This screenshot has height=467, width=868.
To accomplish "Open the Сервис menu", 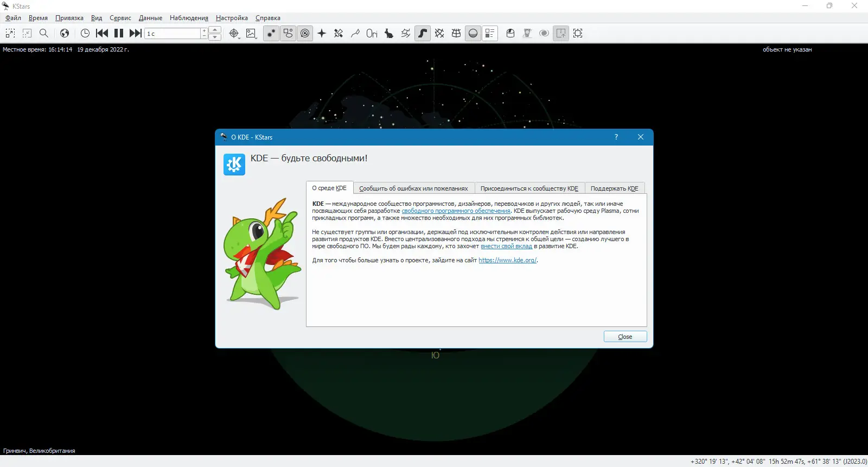I will [x=120, y=18].
